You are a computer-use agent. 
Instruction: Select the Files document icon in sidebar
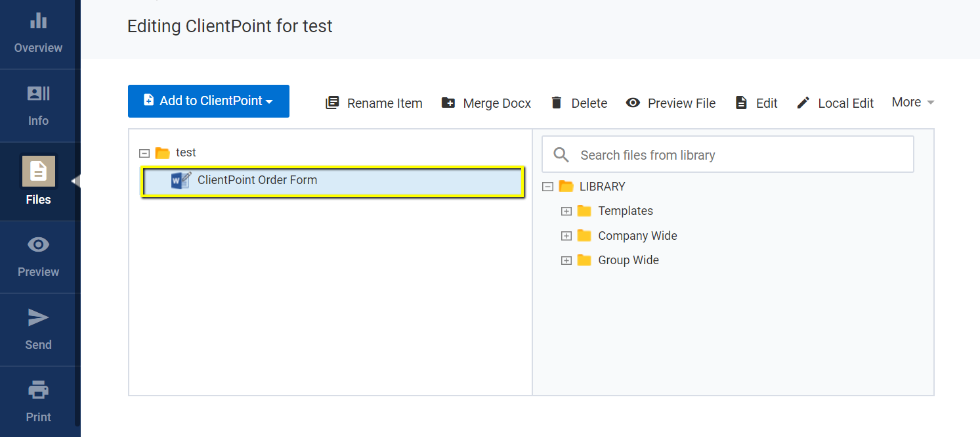[39, 172]
